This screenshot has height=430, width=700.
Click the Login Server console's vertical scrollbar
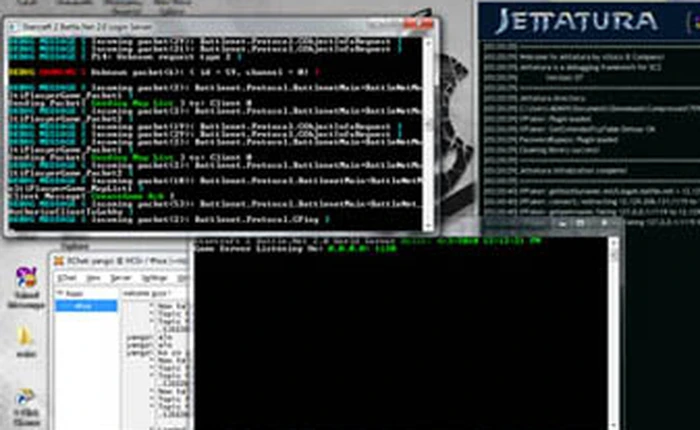pos(430,125)
